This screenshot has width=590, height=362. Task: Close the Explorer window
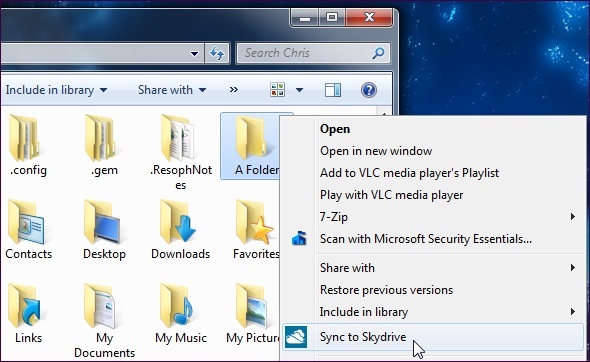tap(370, 17)
